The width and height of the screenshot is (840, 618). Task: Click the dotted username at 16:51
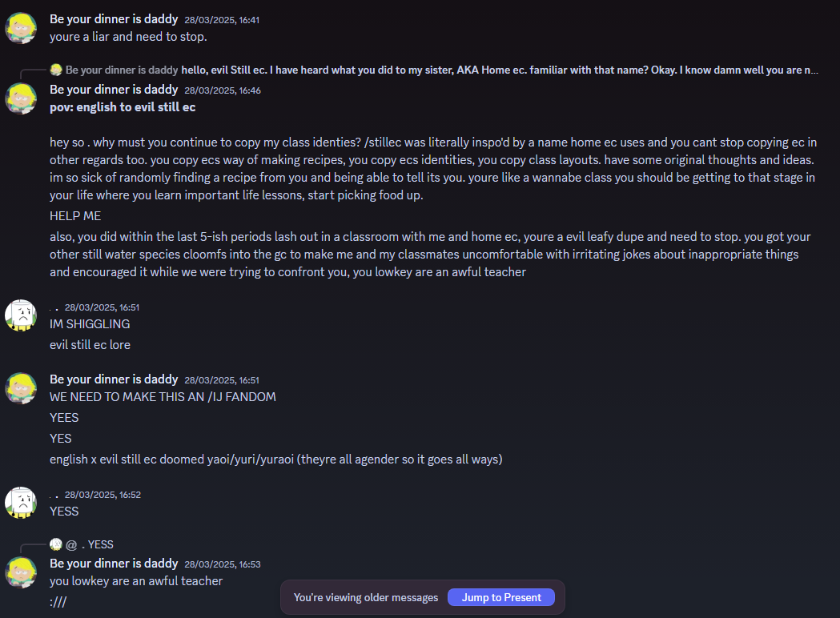pos(54,307)
